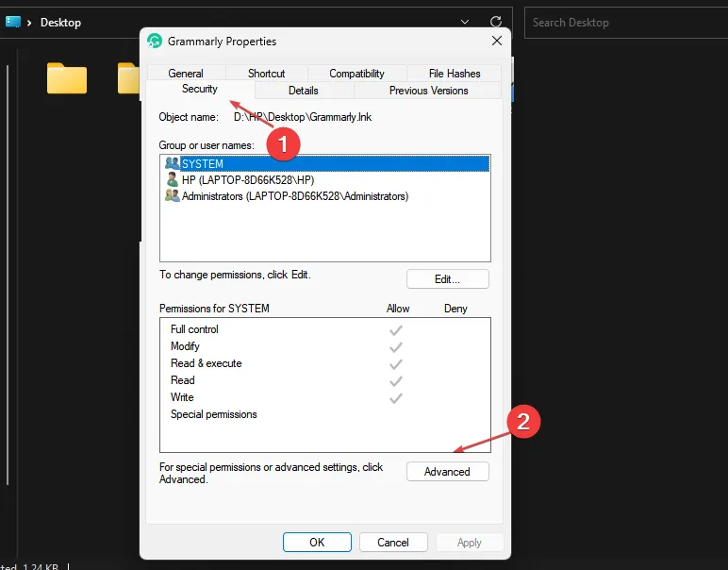728x570 pixels.
Task: Click the Grammarly icon in title bar
Action: coord(155,41)
